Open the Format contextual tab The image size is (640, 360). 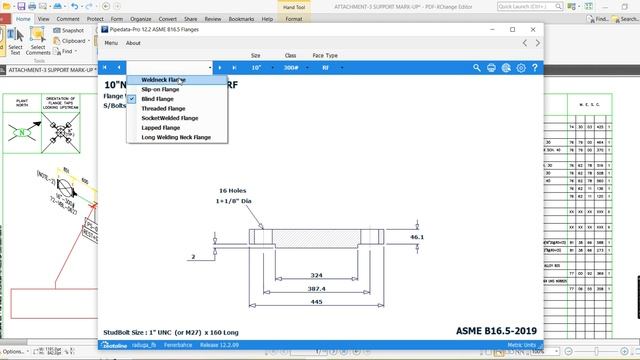pos(294,19)
